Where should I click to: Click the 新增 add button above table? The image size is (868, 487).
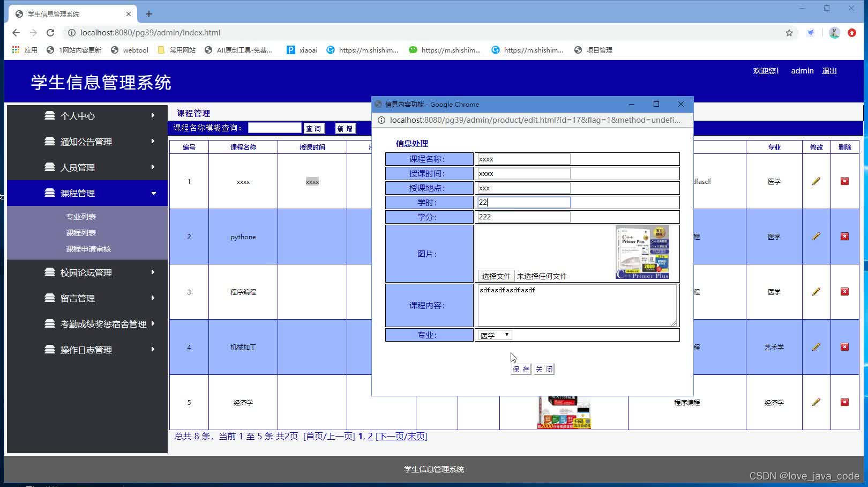(345, 128)
